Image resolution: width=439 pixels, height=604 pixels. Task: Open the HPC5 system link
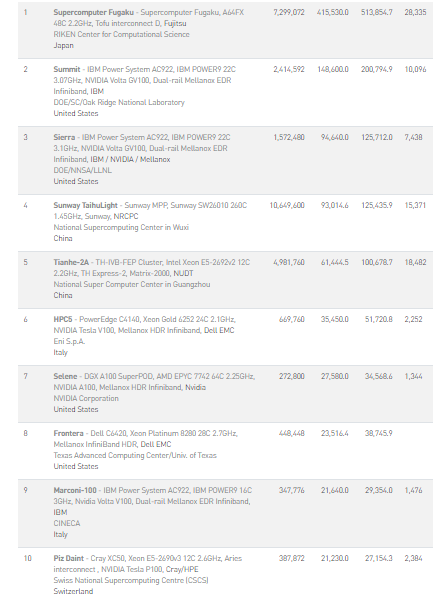click(63, 319)
